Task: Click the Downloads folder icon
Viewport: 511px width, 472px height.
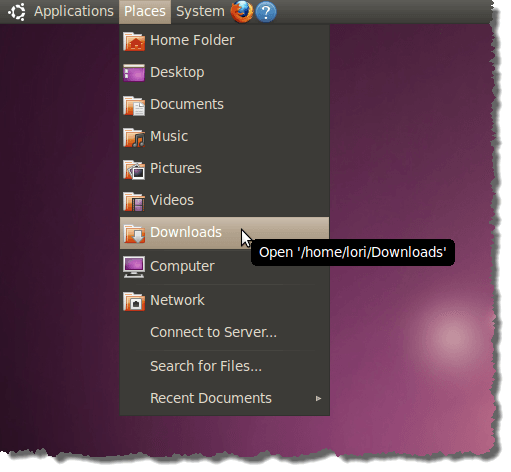Action: [x=134, y=233]
